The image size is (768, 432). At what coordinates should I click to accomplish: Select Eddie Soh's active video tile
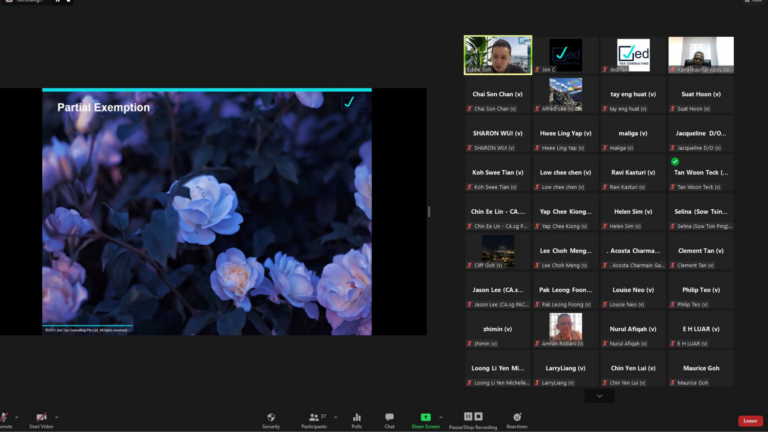[x=498, y=55]
